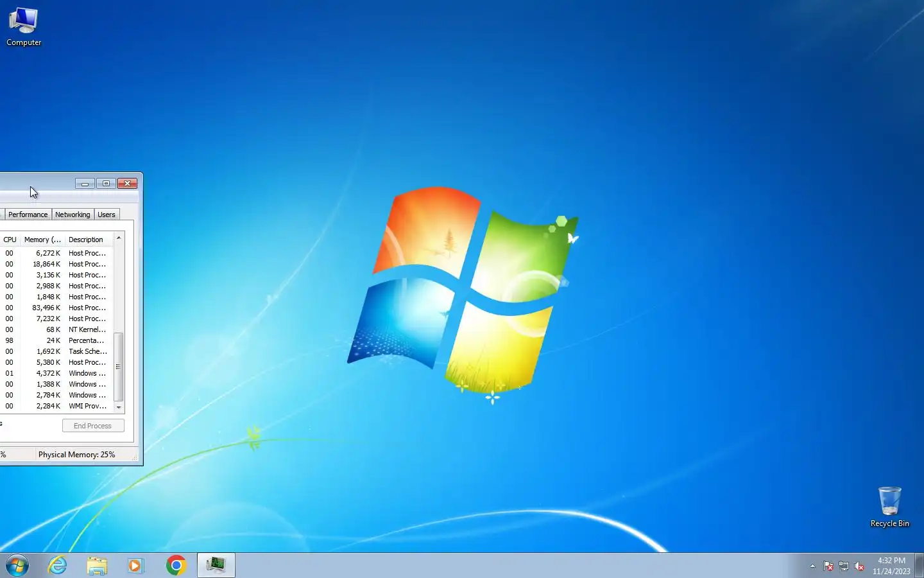Select the process using 7,232 K memory
Viewport: 924px width, 578px height.
click(56, 319)
